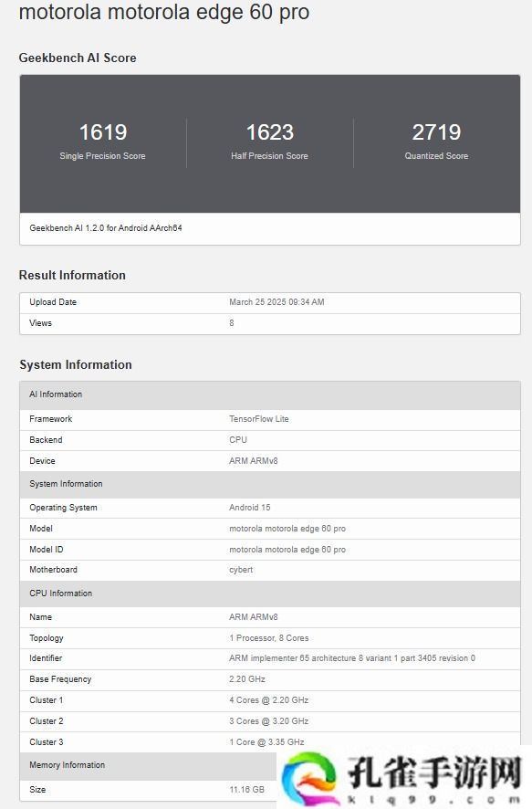The image size is (532, 809).
Task: Click the 'ARM ARMv8' value in Name row
Action: (254, 617)
